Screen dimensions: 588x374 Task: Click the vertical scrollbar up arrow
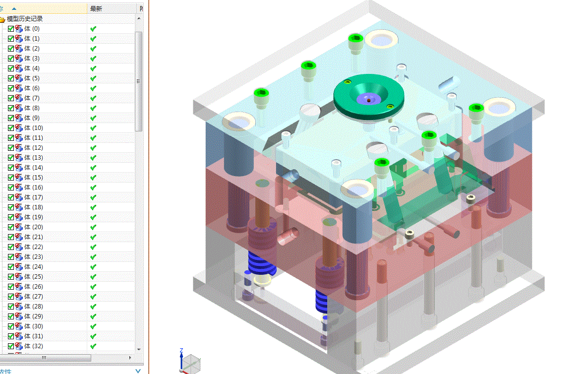coord(139,18)
